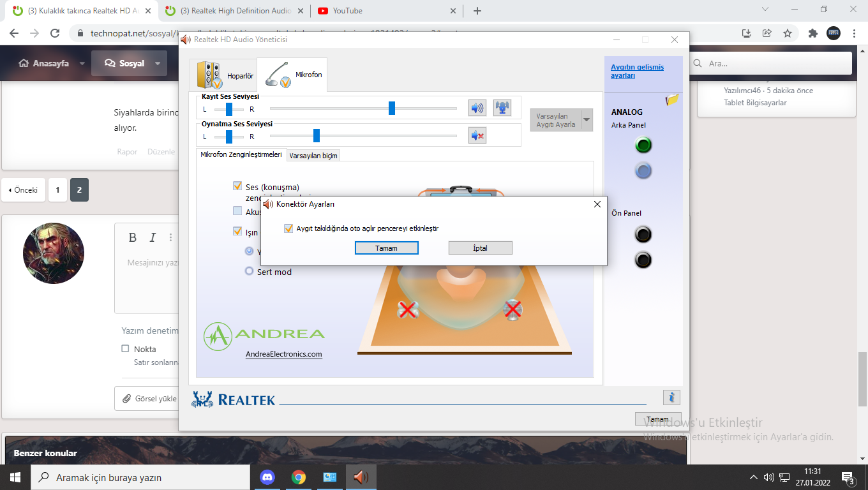The width and height of the screenshot is (868, 490).
Task: Click the system tray volume icon
Action: click(x=768, y=477)
